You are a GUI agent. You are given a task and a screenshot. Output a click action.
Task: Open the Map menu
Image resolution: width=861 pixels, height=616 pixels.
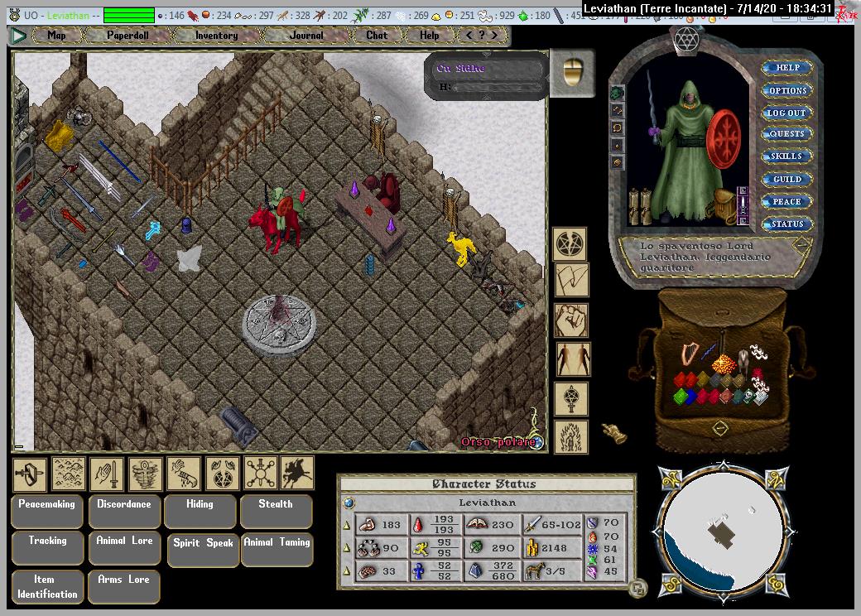(56, 35)
